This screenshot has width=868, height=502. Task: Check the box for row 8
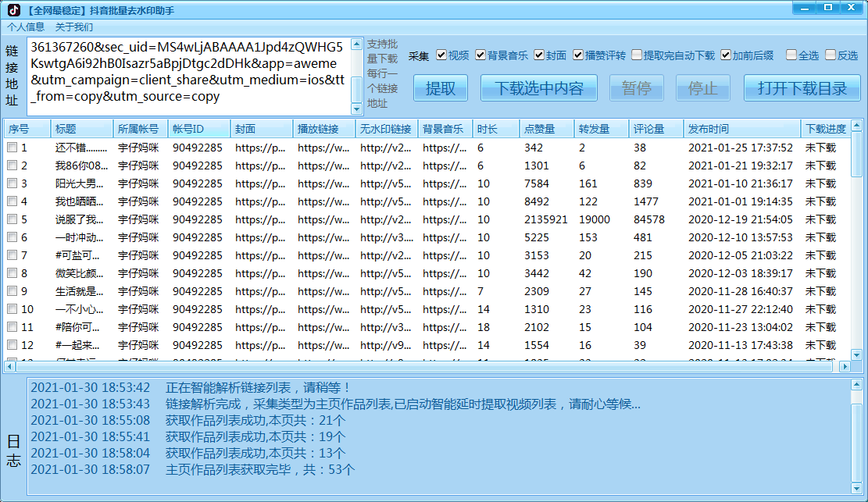[13, 273]
